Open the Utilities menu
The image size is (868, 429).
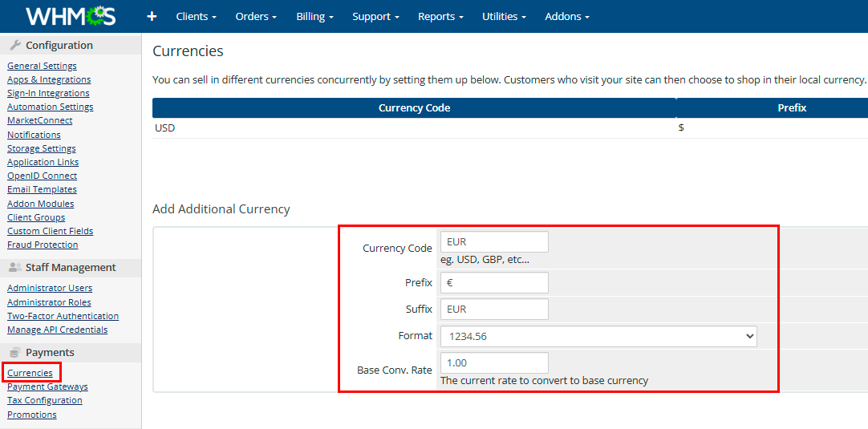[504, 16]
